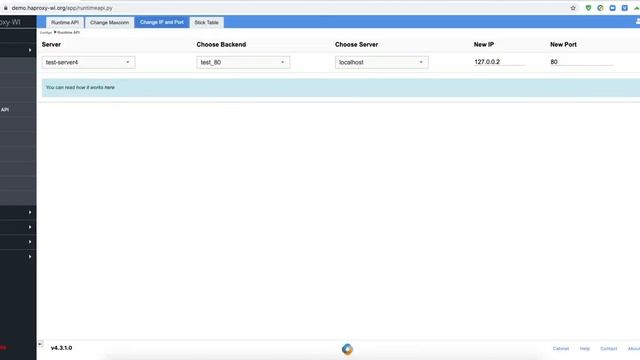Open the Choose Server dropdown showing localhost
The width and height of the screenshot is (640, 360).
tap(382, 62)
